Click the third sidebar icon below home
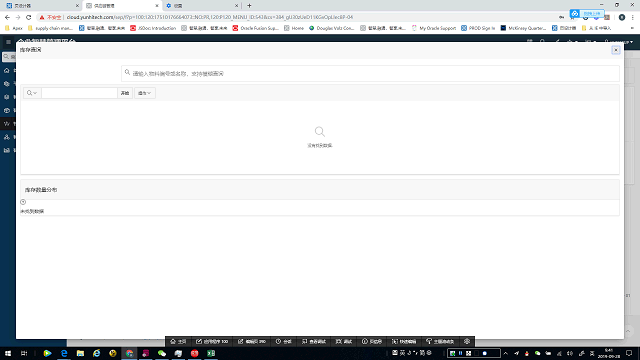 (7, 97)
